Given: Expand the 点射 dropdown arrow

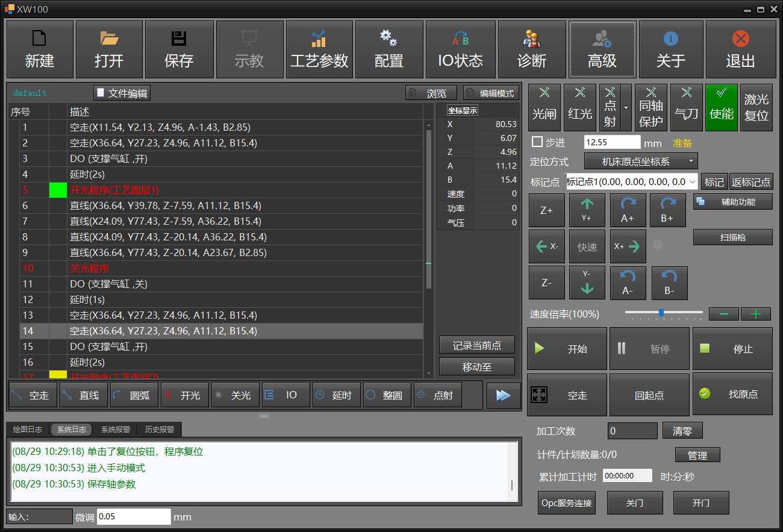Looking at the screenshot, I should (x=626, y=107).
